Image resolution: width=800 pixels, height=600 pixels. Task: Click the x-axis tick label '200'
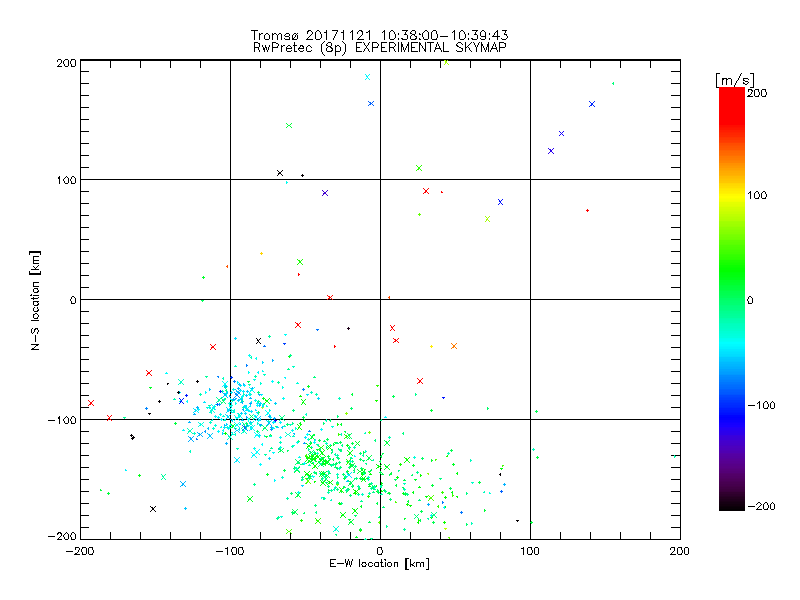pos(680,551)
